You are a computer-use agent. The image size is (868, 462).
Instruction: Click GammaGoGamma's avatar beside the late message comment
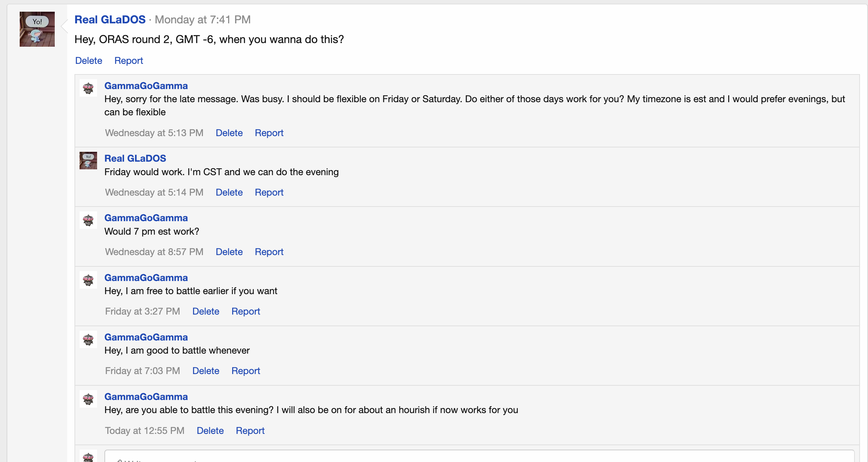pos(88,88)
